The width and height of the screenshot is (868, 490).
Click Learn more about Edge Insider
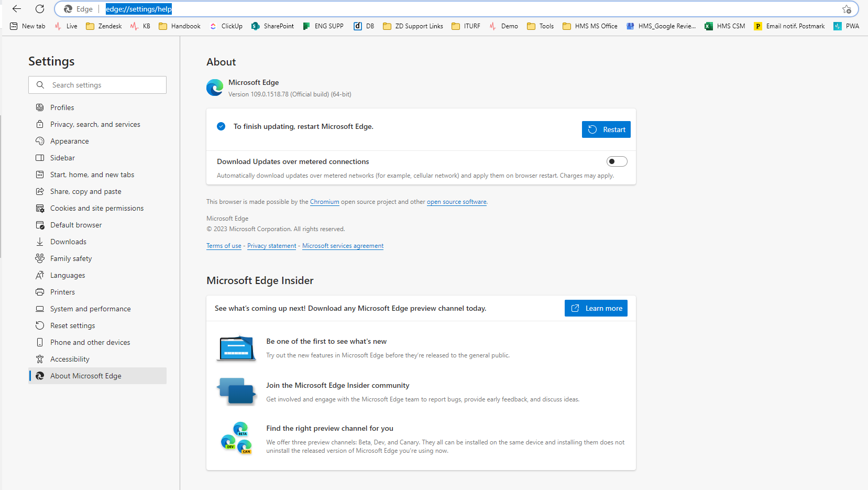click(x=596, y=308)
